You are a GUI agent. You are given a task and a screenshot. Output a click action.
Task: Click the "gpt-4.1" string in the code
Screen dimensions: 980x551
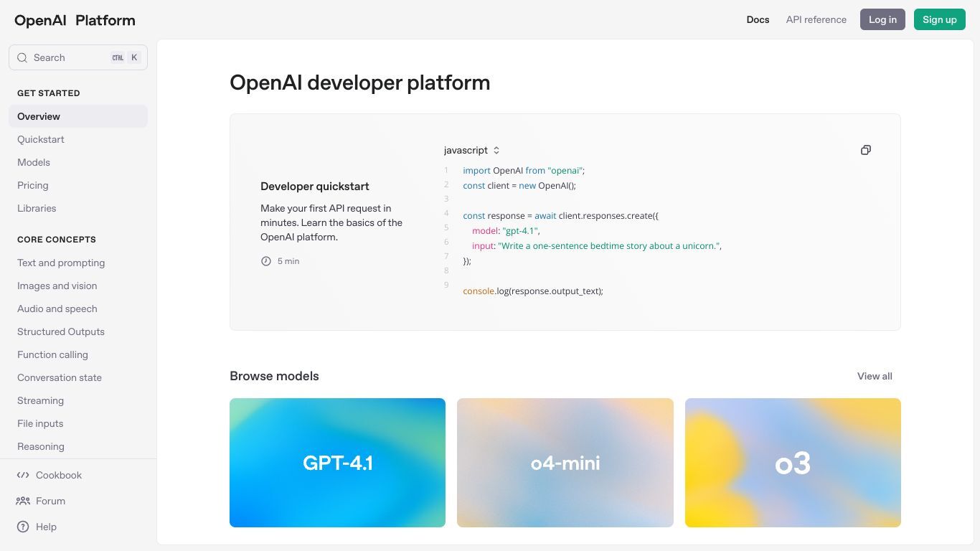(519, 230)
